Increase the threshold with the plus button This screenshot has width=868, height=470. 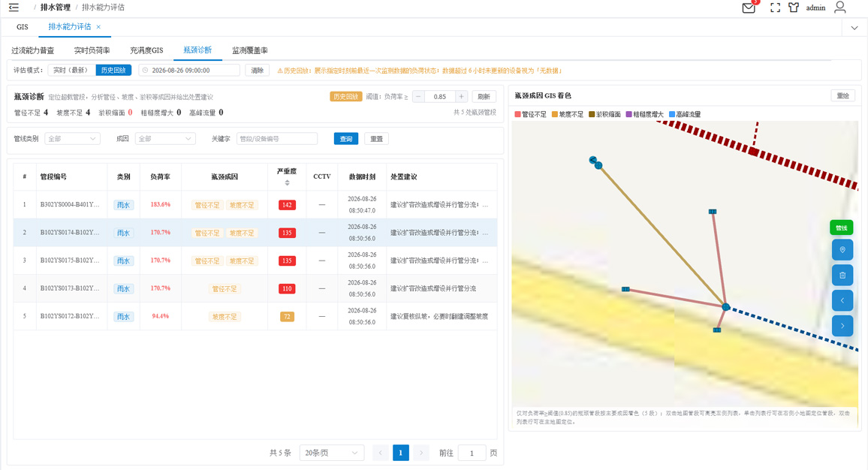(461, 96)
